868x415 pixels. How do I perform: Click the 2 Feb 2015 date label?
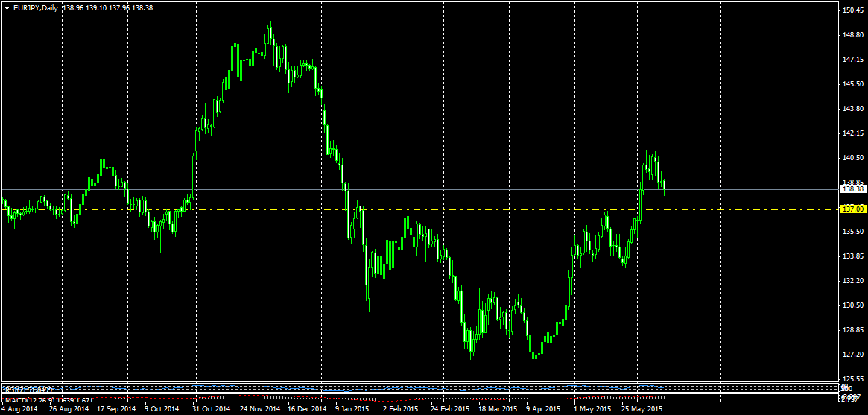point(401,410)
